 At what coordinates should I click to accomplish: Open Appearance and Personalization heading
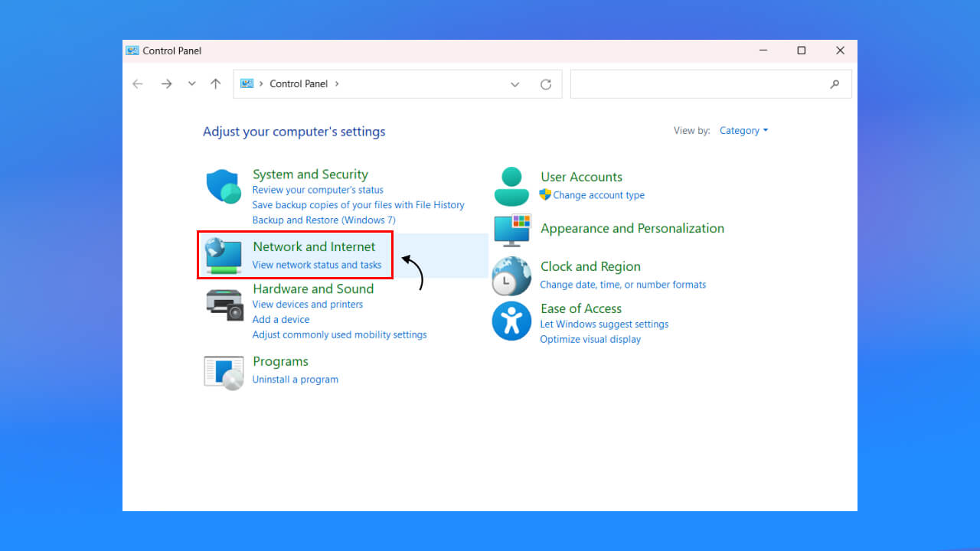point(632,228)
